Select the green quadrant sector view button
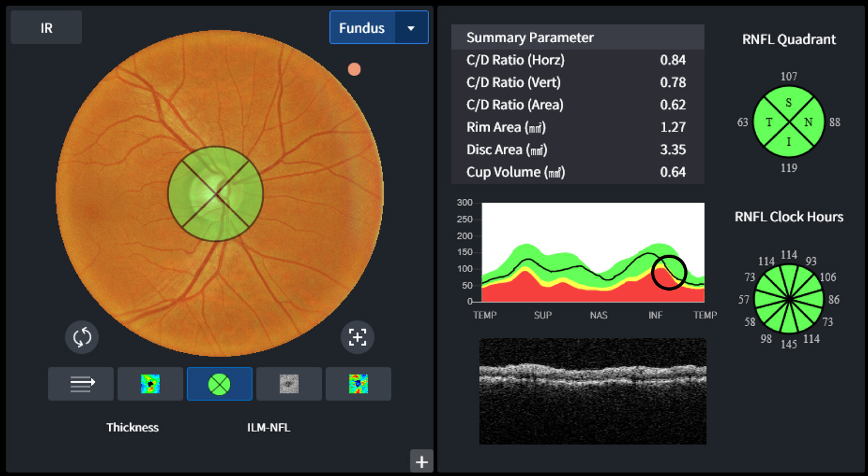This screenshot has width=868, height=476. point(219,384)
